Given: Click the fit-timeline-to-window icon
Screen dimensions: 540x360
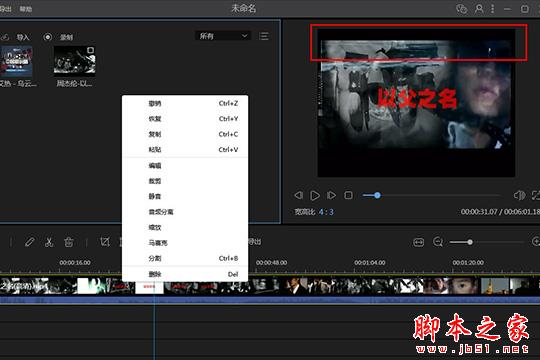Looking at the screenshot, I should click(418, 242).
